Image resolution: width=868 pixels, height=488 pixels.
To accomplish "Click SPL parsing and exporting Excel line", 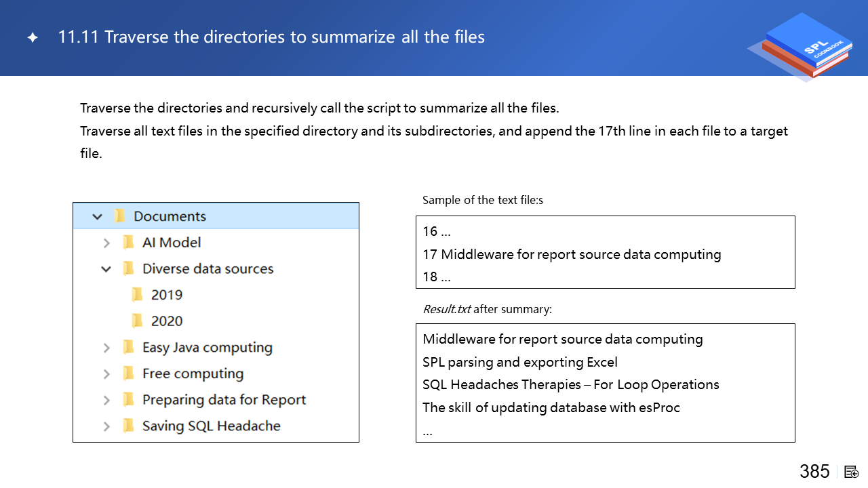I will [x=519, y=362].
